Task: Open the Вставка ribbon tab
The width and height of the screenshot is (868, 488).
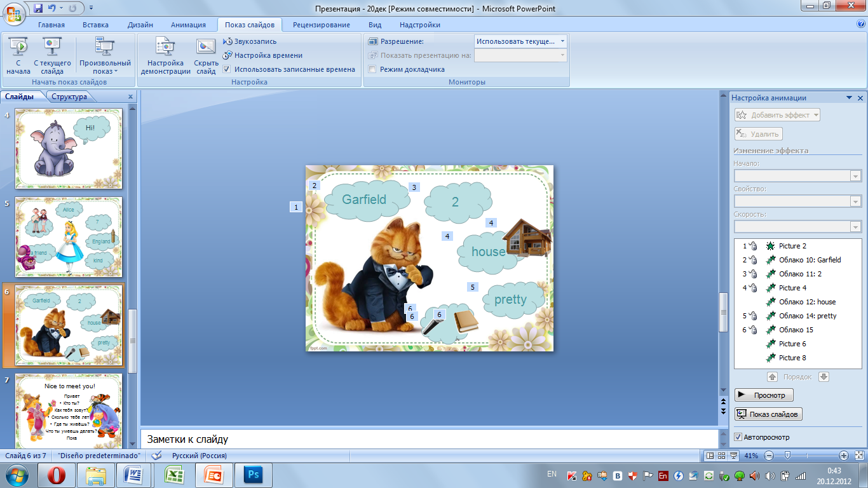Action: (95, 25)
